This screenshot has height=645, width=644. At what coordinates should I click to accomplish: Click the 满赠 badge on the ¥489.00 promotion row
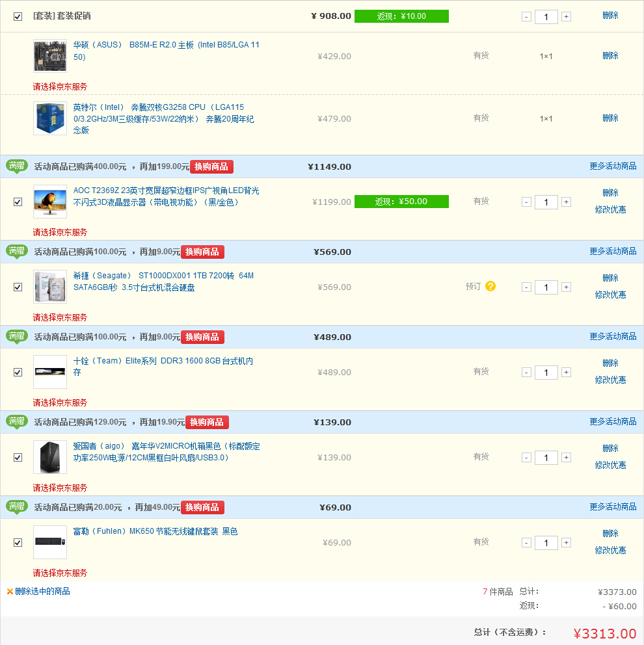pyautogui.click(x=17, y=337)
